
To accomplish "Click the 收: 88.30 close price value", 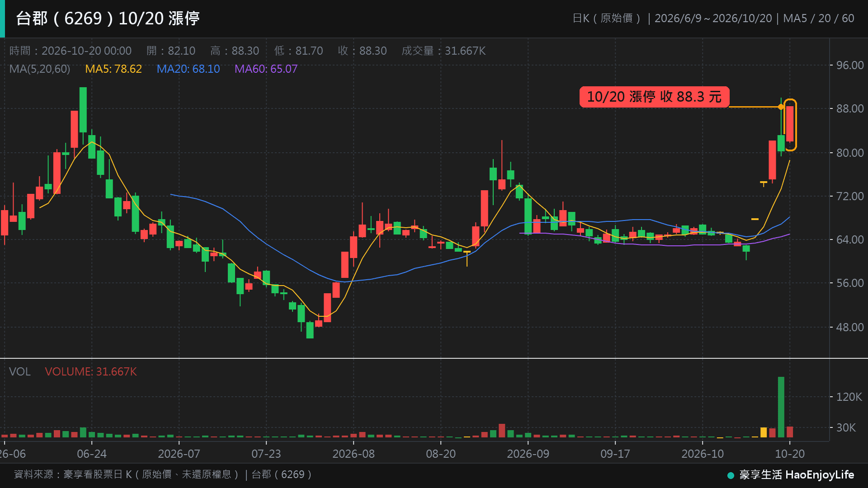I will coord(362,51).
